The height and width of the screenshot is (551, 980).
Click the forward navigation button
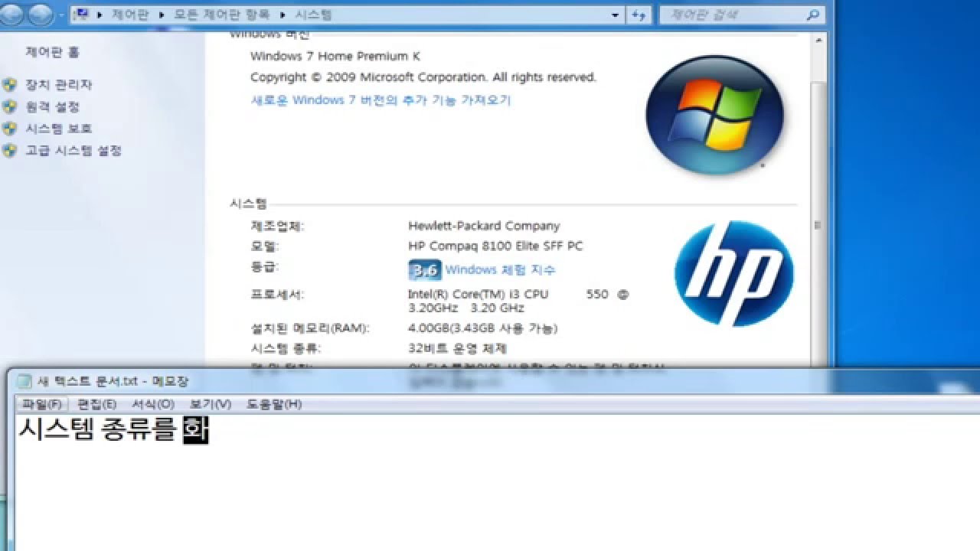41,14
